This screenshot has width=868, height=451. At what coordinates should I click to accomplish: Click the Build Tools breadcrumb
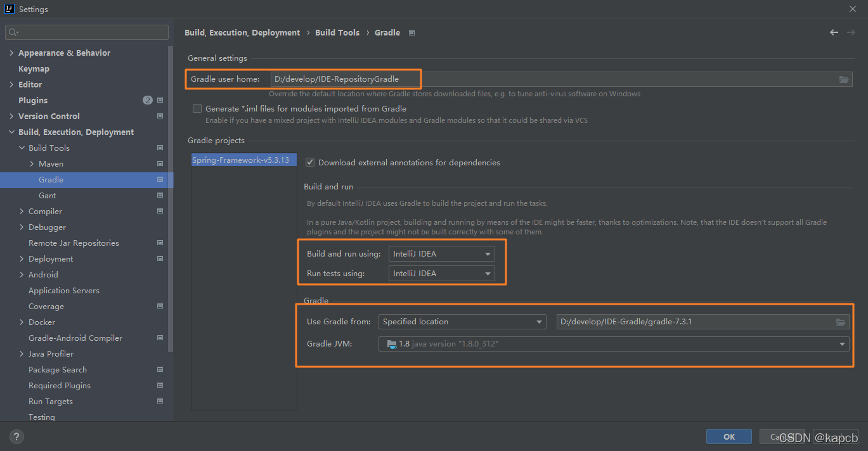(x=337, y=32)
